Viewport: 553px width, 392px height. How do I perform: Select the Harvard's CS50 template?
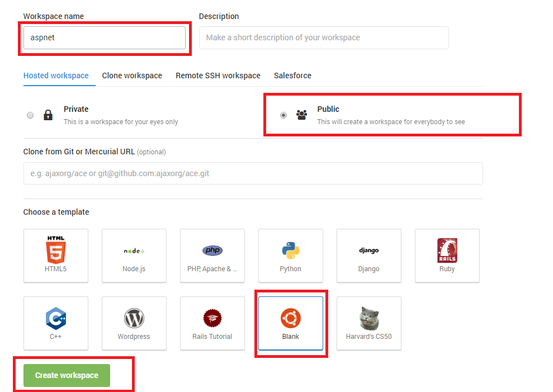pos(369,323)
